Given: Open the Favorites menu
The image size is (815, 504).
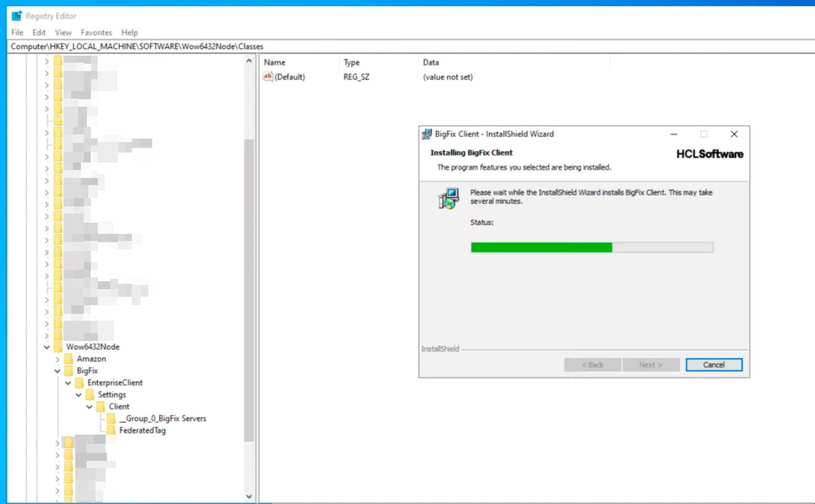Looking at the screenshot, I should 96,33.
